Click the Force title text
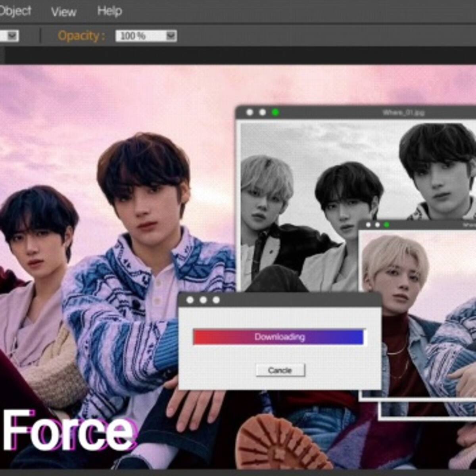The width and height of the screenshot is (476, 476). coord(68,432)
